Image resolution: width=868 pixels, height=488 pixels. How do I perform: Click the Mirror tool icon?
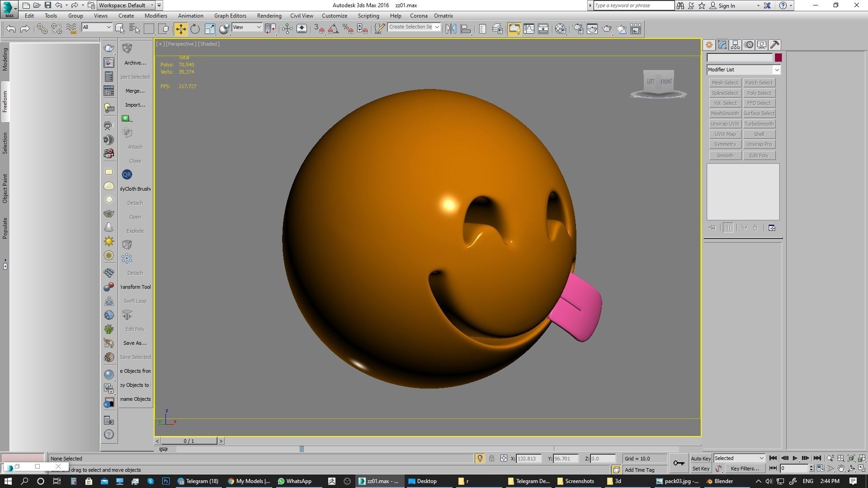(451, 29)
